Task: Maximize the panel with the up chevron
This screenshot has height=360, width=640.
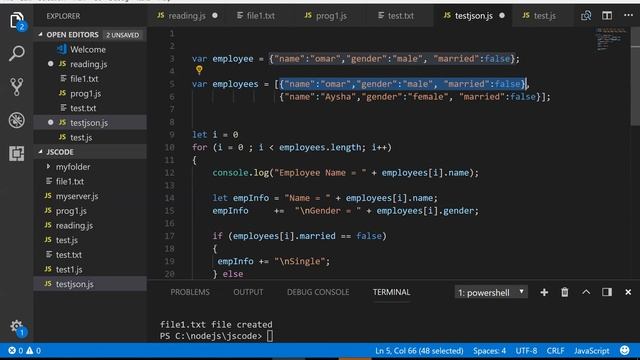Action: pyautogui.click(x=586, y=292)
